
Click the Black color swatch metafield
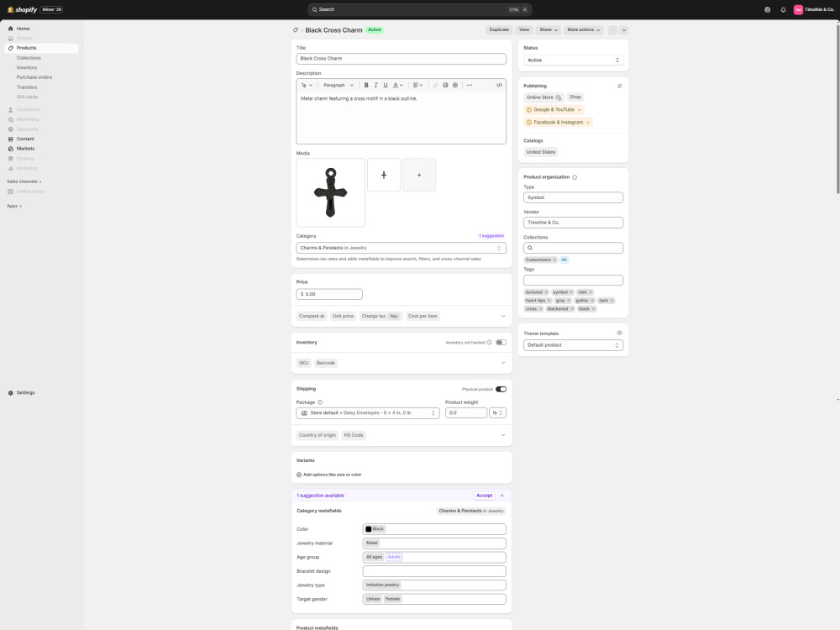[x=375, y=529]
